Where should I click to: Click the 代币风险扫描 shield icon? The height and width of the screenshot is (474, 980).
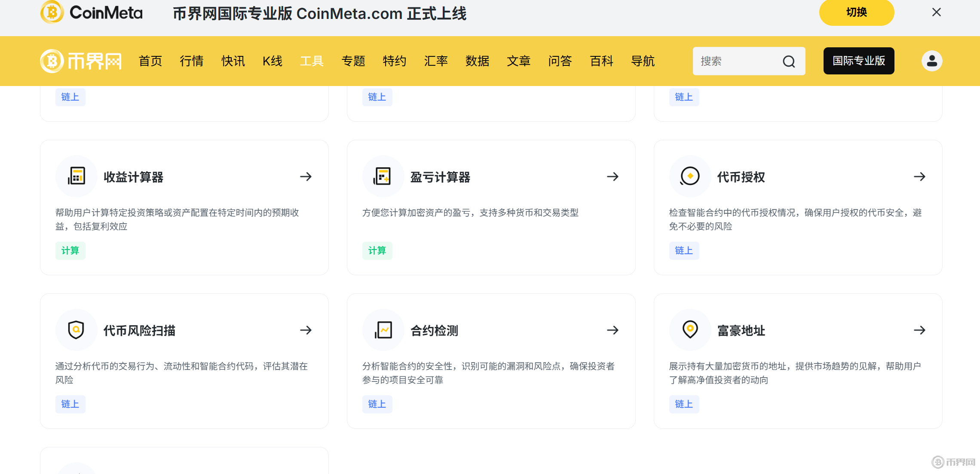click(x=77, y=330)
